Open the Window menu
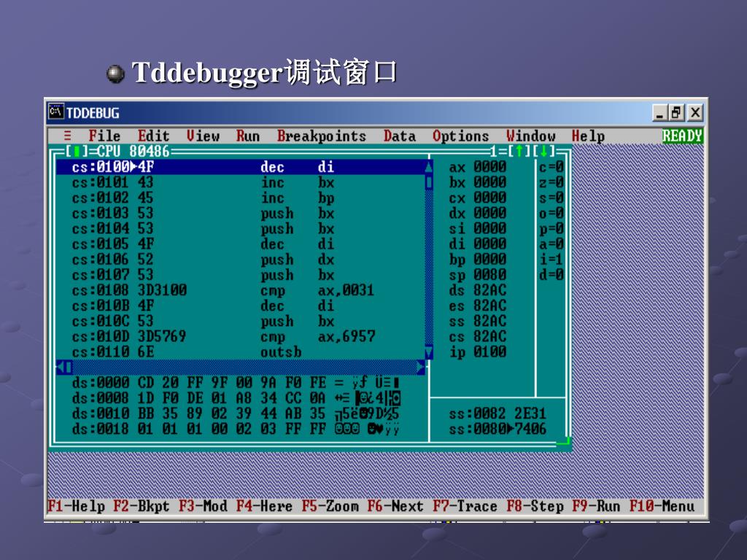747x560 pixels. 531,136
